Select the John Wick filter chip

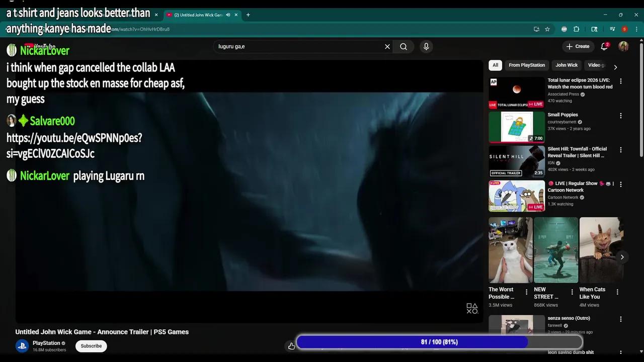pyautogui.click(x=567, y=65)
